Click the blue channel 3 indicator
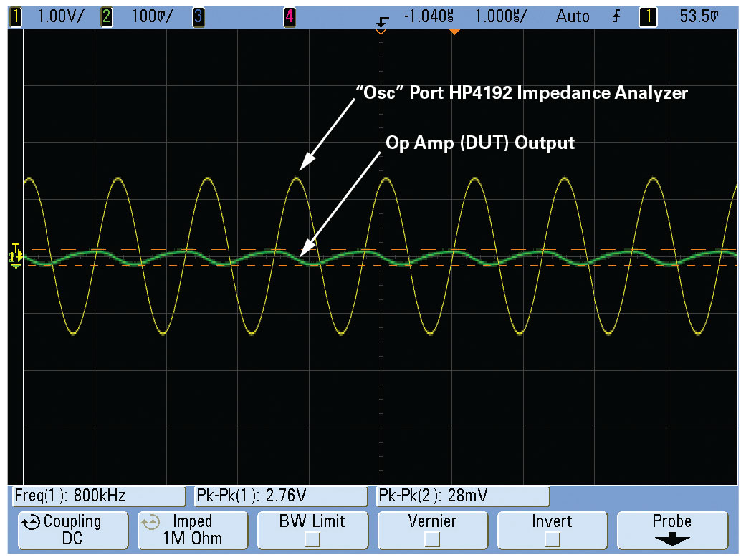746x560 pixels. pos(198,17)
